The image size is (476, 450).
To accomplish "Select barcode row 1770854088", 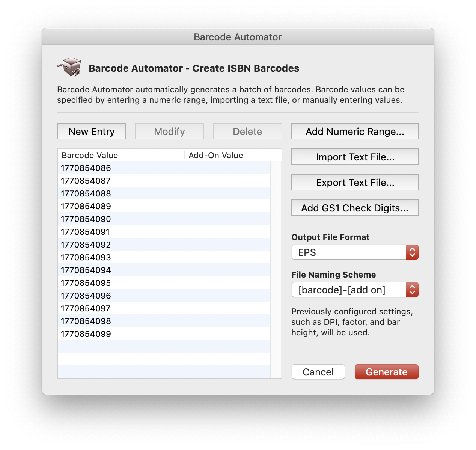I will 164,193.
